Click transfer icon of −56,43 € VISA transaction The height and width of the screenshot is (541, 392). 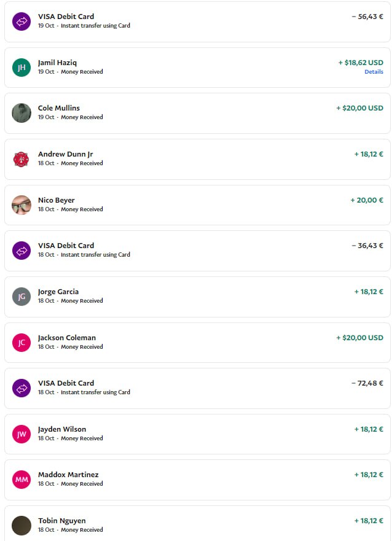tap(22, 21)
